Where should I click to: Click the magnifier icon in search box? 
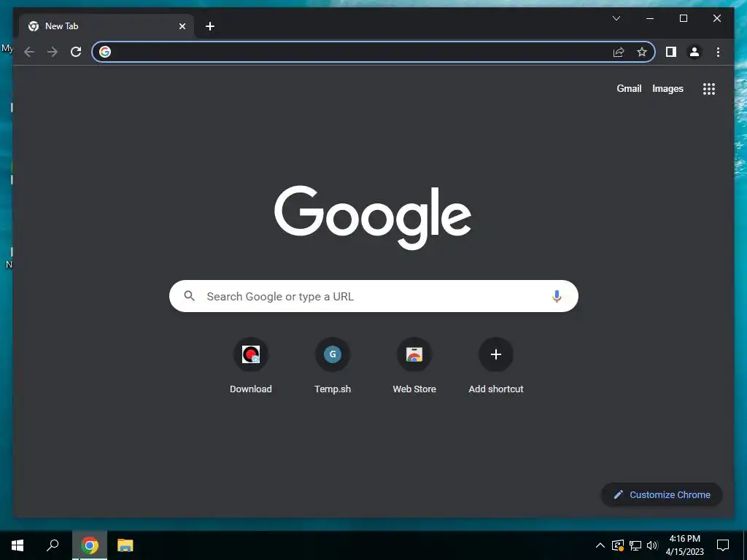coord(189,296)
